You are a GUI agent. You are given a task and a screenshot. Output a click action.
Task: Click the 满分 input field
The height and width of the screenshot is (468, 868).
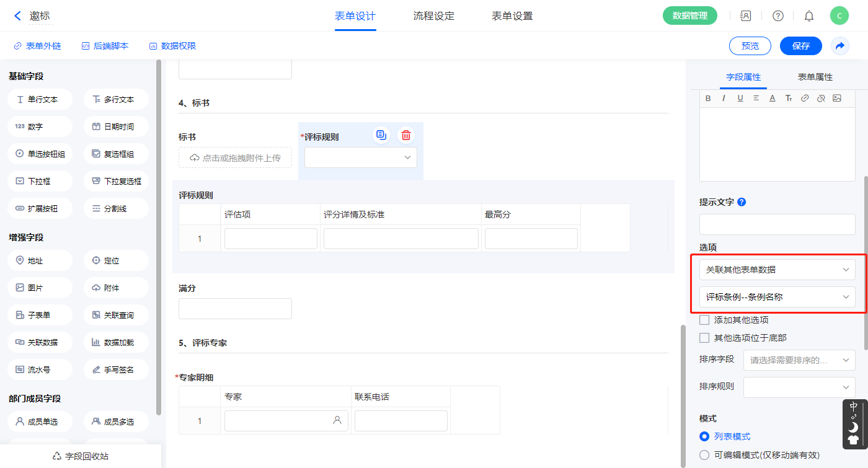[235, 309]
